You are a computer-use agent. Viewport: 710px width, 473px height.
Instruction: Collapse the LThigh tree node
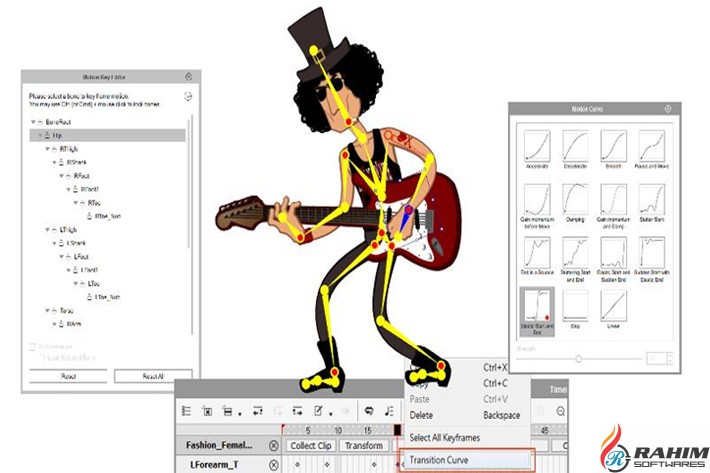[47, 230]
